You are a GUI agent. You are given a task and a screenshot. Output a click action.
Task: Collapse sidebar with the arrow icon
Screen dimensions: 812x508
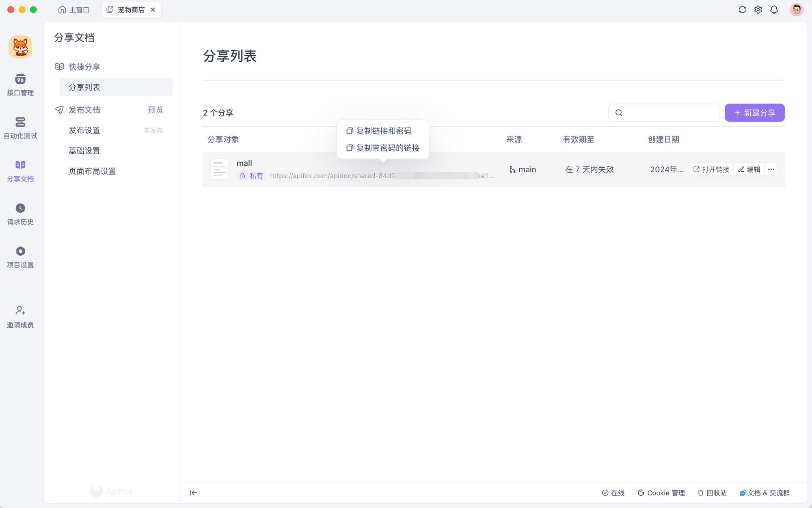tap(194, 493)
